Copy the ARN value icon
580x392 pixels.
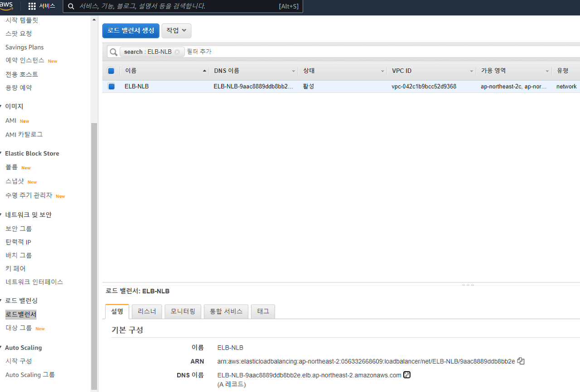point(521,361)
